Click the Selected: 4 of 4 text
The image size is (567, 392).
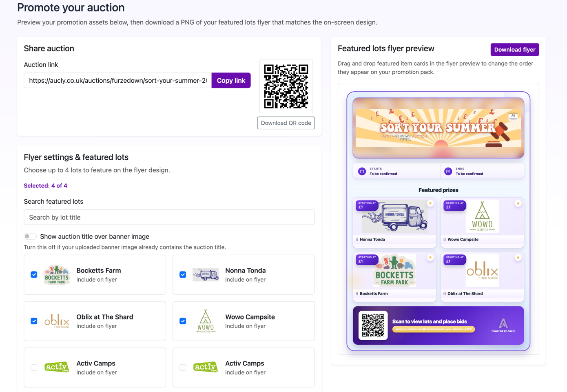tap(45, 186)
